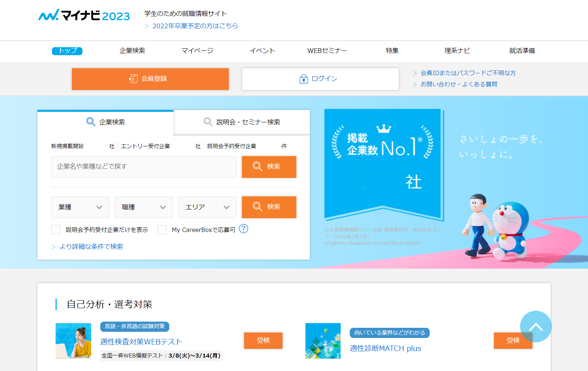588x371 pixels.
Task: Open 就活準備 in the navigation bar
Action: click(522, 51)
